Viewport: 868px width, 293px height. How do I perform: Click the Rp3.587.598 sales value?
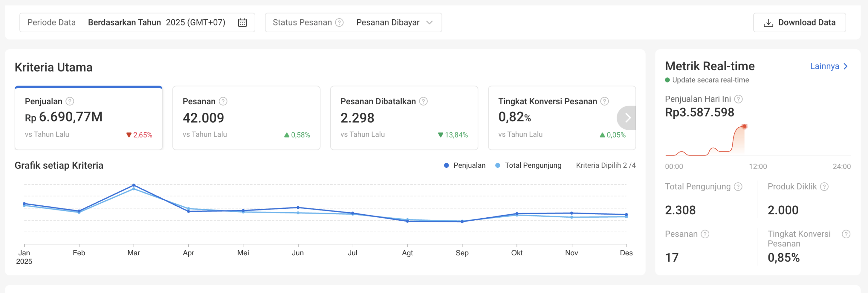tap(699, 112)
